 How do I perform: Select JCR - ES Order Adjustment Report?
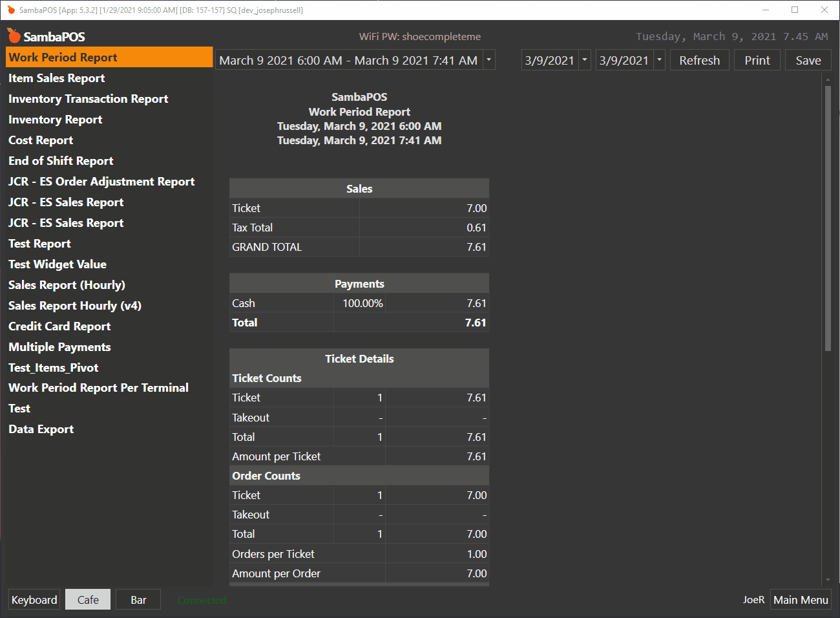click(x=101, y=182)
